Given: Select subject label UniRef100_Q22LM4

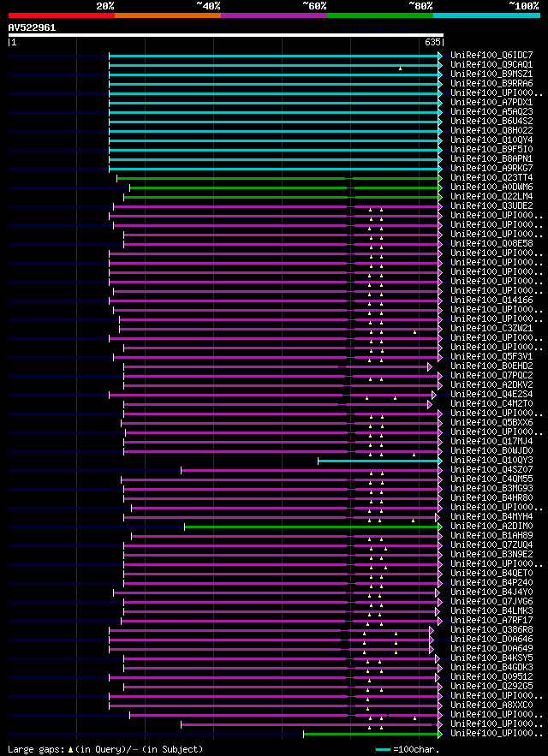Looking at the screenshot, I should (491, 197).
